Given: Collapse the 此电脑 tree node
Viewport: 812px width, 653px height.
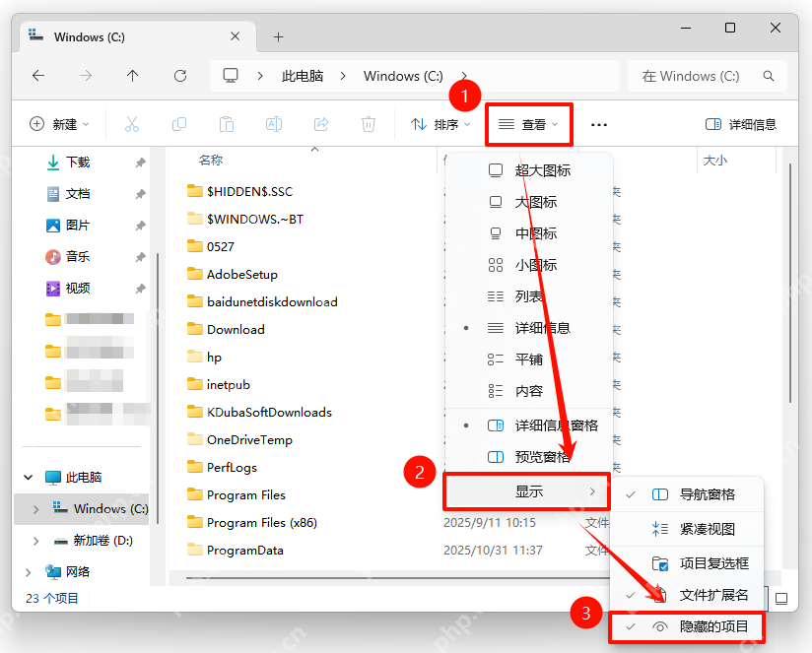Looking at the screenshot, I should (29, 477).
